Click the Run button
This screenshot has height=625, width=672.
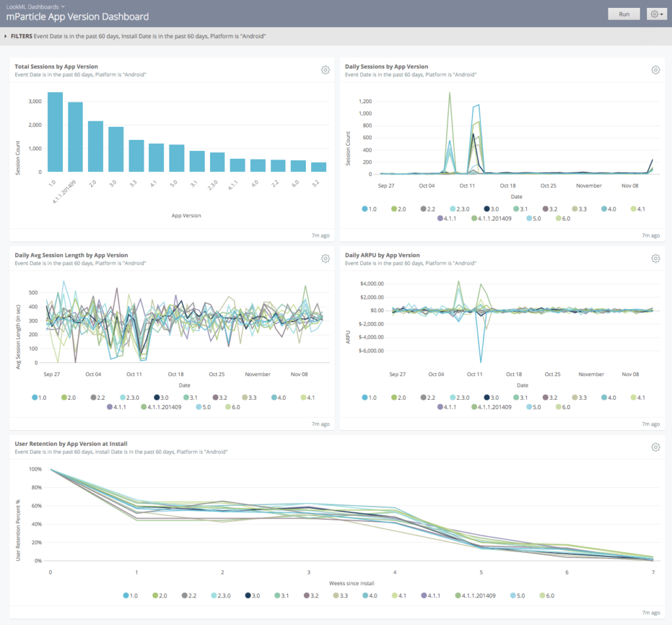pyautogui.click(x=624, y=14)
